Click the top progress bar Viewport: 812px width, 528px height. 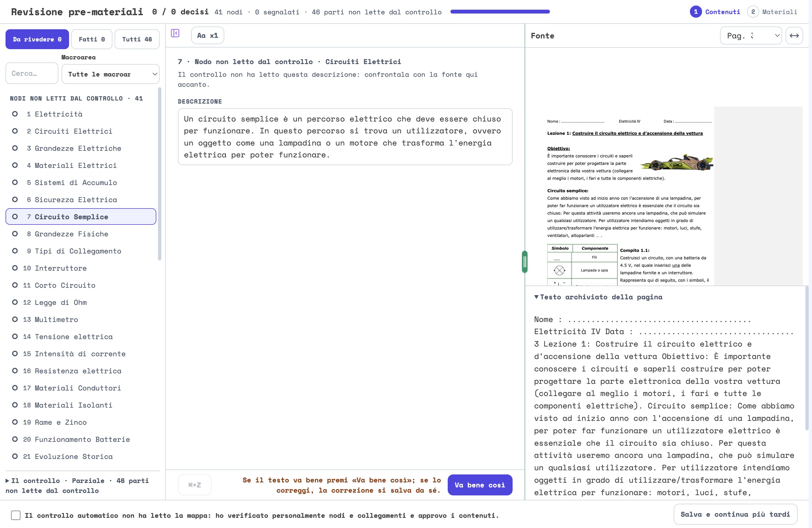[500, 12]
